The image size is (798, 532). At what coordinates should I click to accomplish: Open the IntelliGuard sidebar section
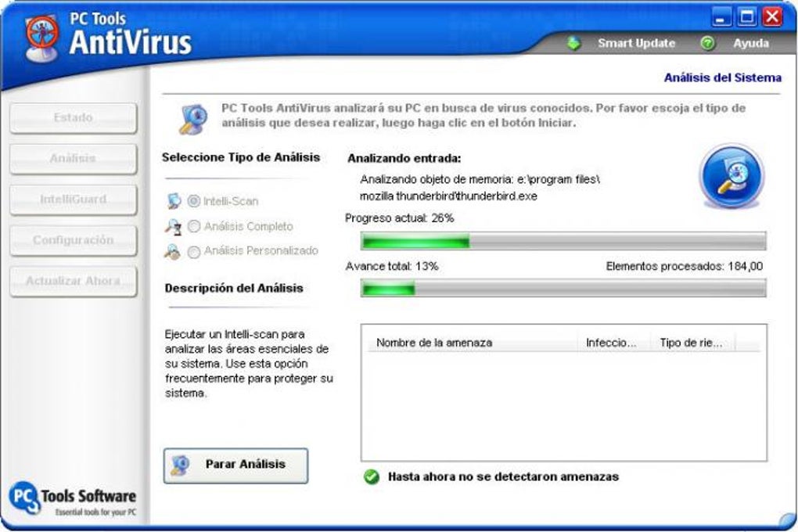click(74, 199)
